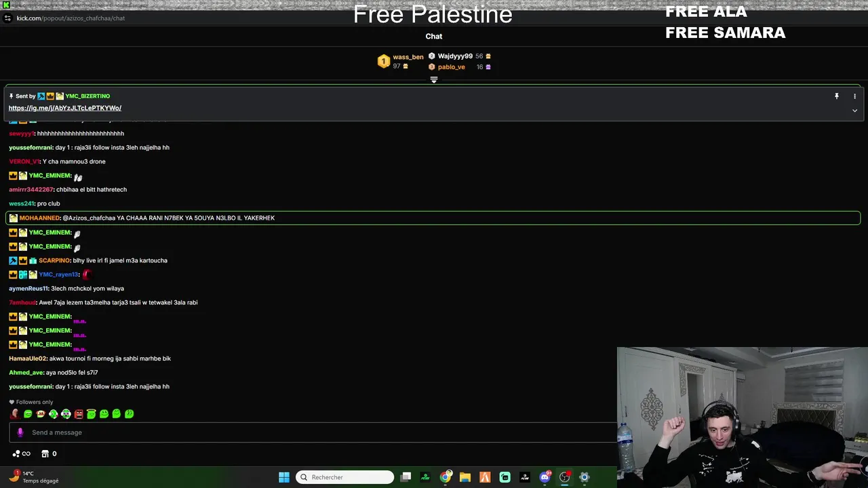Screen dimensions: 868x488
Task: Click the pin icon on pinned message
Action: pos(837,96)
